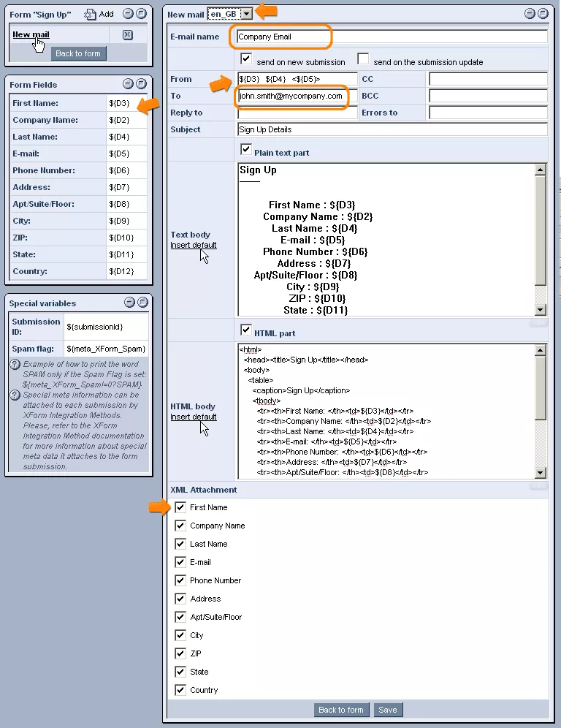This screenshot has height=728, width=561.
Task: Uncheck Address in XML Attachment
Action: [180, 599]
